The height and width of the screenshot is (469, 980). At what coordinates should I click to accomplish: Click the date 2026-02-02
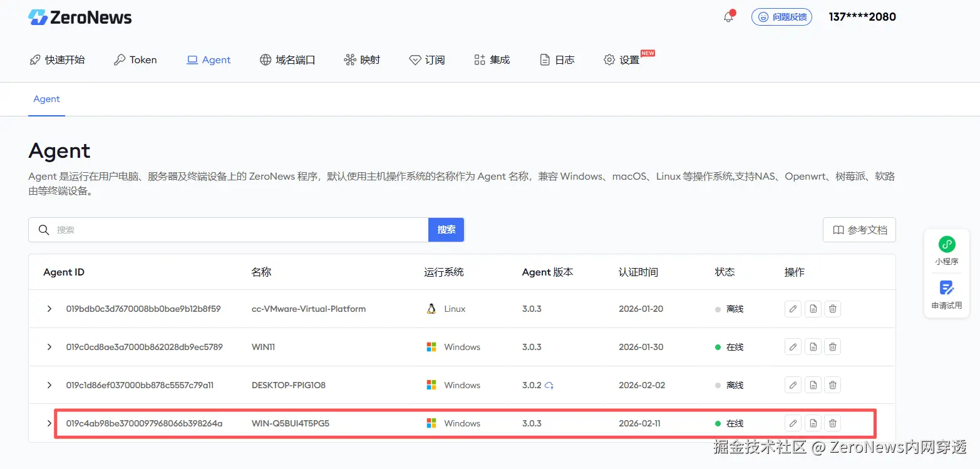642,385
